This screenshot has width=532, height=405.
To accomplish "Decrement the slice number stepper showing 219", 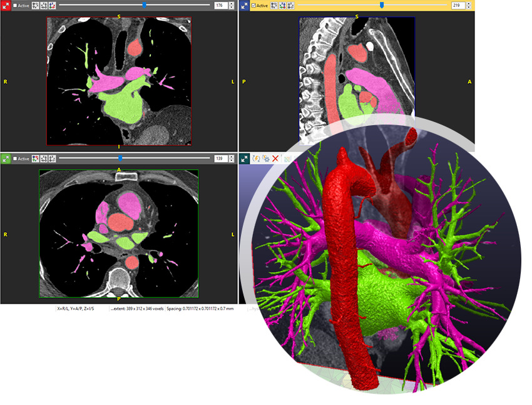I will (469, 7).
